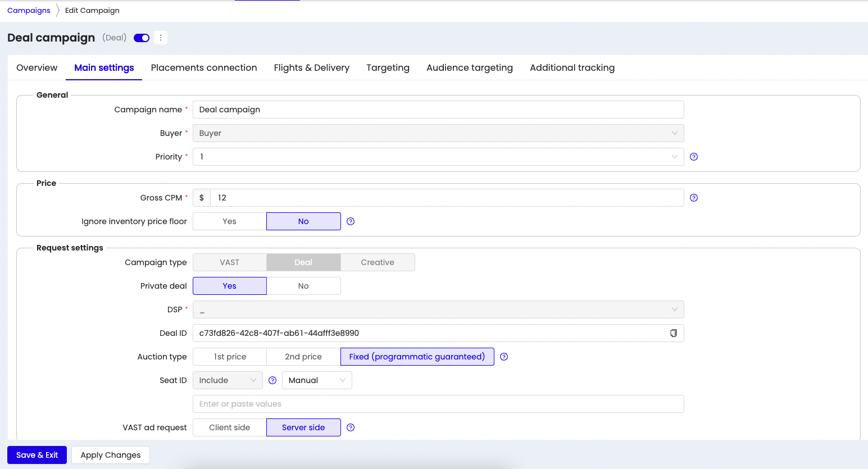
Task: Select Client side VAST ad request
Action: pos(230,427)
